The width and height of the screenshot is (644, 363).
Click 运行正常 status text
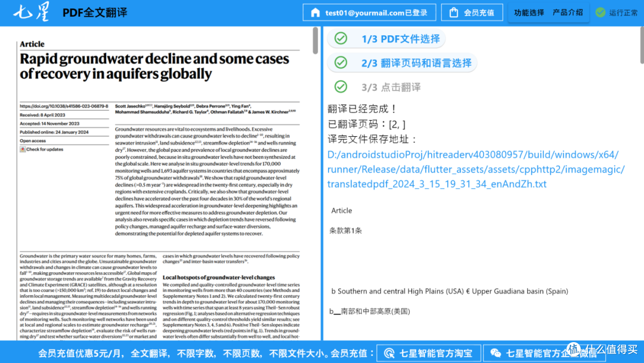coord(623,13)
